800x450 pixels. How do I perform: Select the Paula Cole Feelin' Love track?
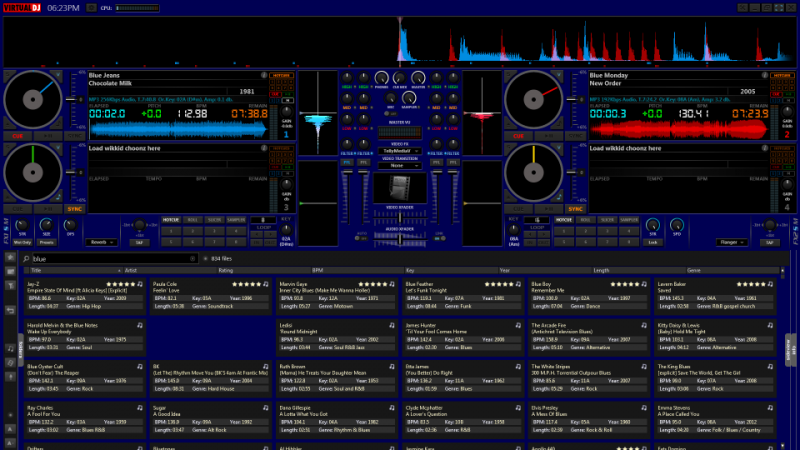[210, 295]
